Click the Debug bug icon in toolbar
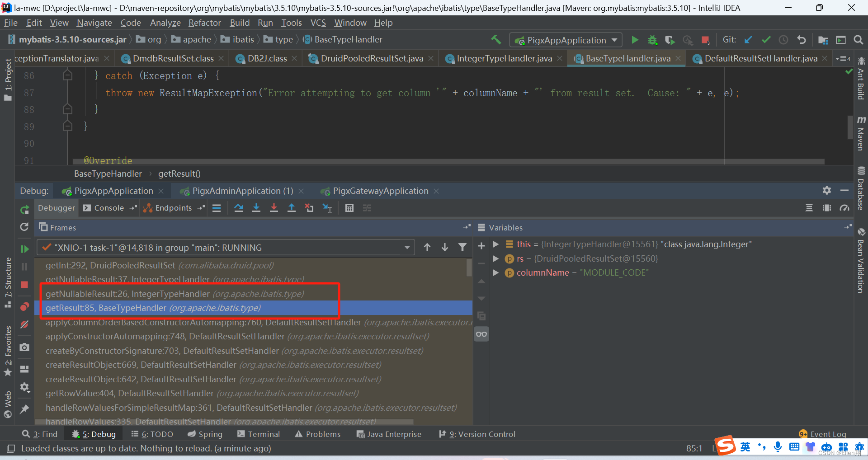Viewport: 868px width, 460px height. pos(652,40)
